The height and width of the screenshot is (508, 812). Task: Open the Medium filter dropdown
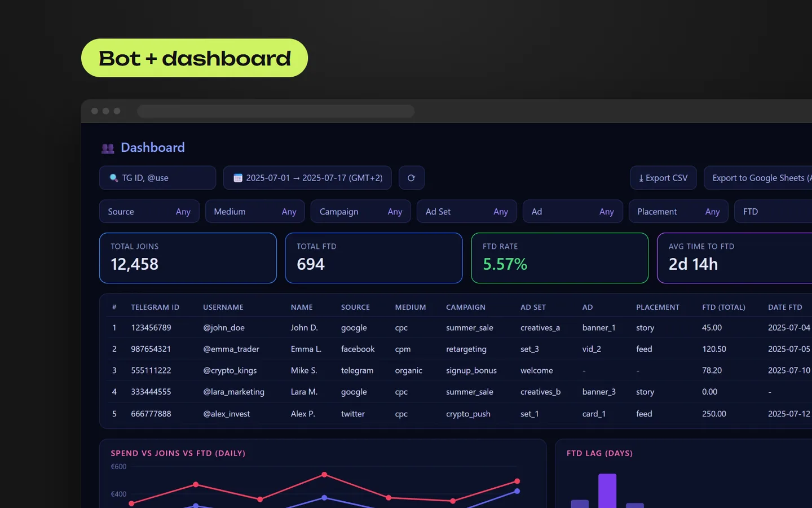coord(255,212)
